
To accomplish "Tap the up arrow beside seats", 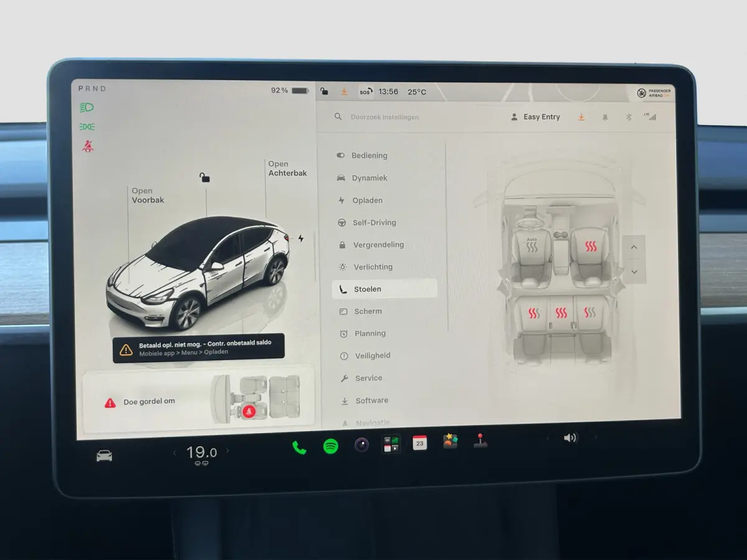I will (634, 248).
